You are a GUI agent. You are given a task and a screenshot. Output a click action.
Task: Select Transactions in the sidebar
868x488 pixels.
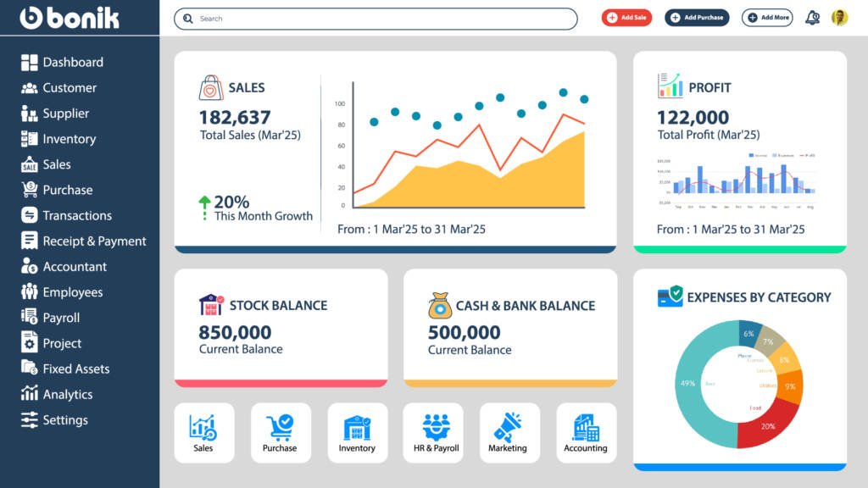click(77, 216)
